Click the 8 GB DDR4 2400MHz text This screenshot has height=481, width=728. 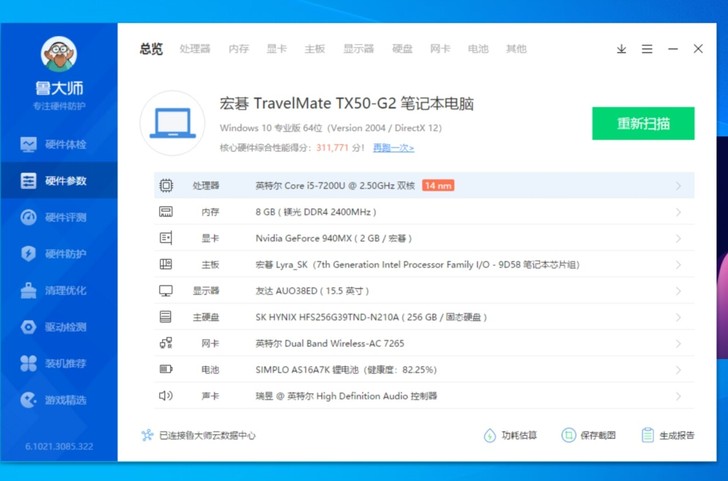[x=316, y=212]
